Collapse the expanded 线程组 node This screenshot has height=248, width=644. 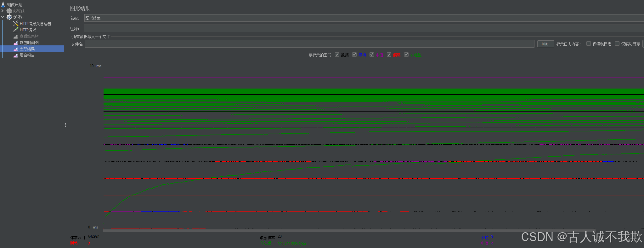pyautogui.click(x=3, y=17)
